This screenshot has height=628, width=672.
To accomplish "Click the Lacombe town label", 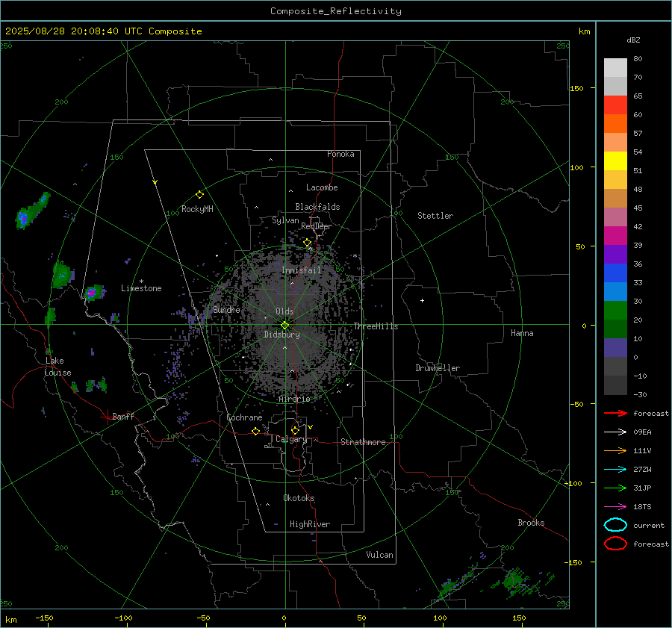I will [322, 187].
